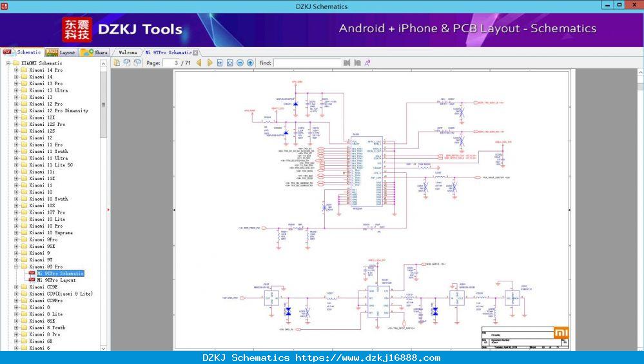
Task: Select the Xiaomi 10 Youth tree folder
Action: (x=48, y=199)
